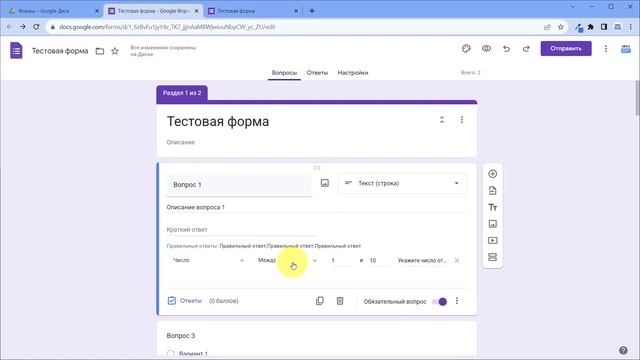Click the (0 баллов) points text
The height and width of the screenshot is (360, 640).
pyautogui.click(x=224, y=301)
